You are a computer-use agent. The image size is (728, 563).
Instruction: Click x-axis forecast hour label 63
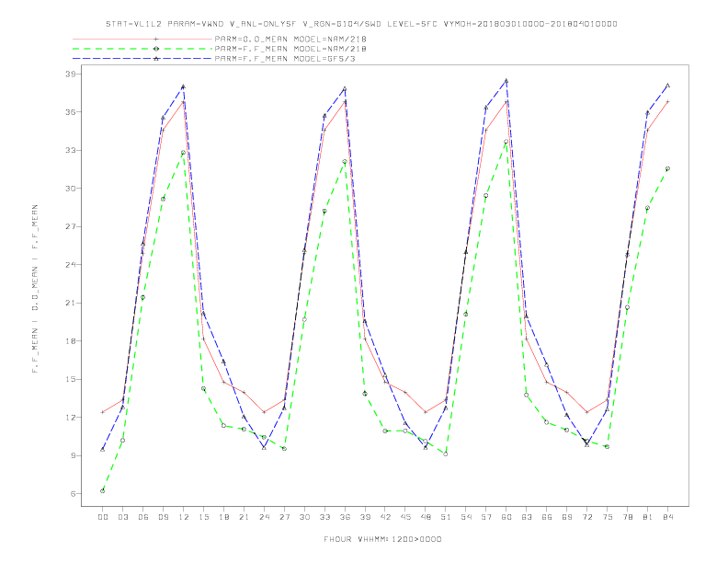527,517
